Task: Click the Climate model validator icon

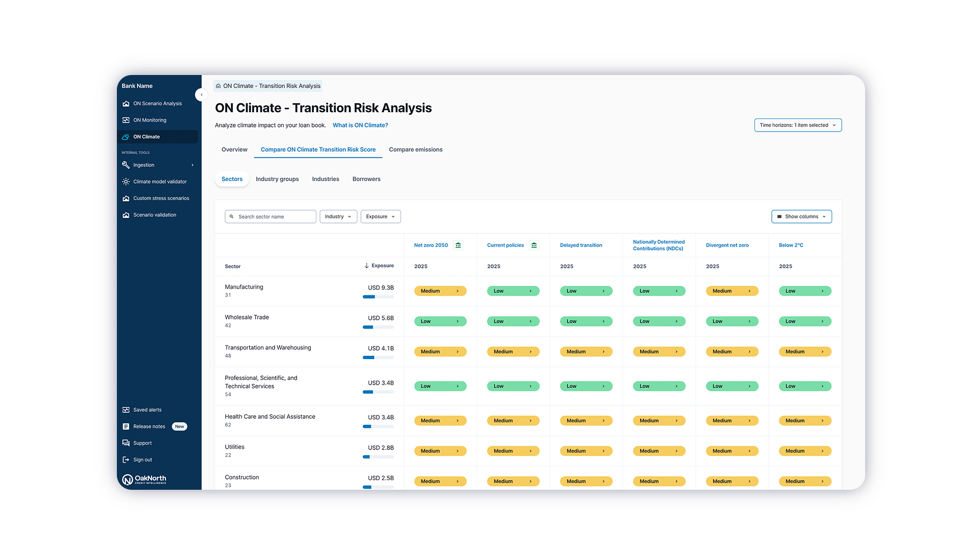Action: coord(126,182)
